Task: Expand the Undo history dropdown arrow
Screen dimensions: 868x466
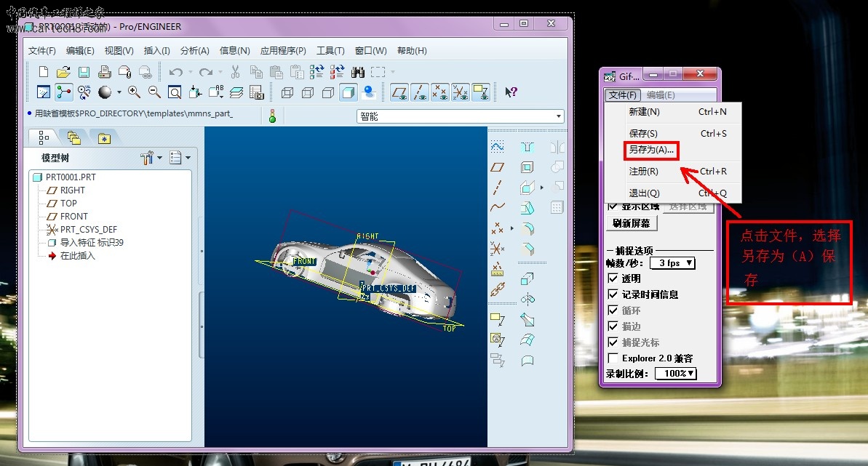Action: [191, 72]
